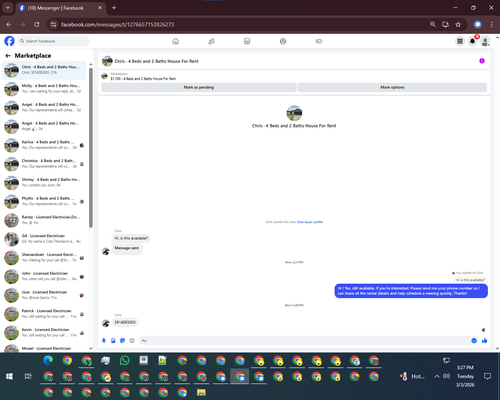This screenshot has width=500, height=400.
Task: Open the emoji picker in message box
Action: (474, 340)
